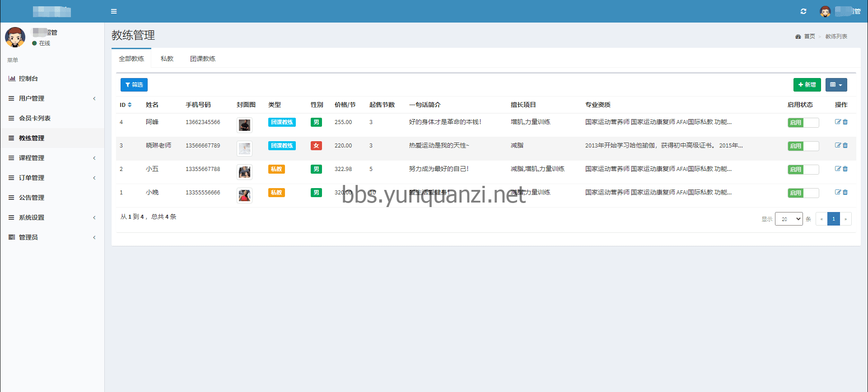Click edit icon for coach 小五
This screenshot has height=392, width=868.
[x=838, y=169]
